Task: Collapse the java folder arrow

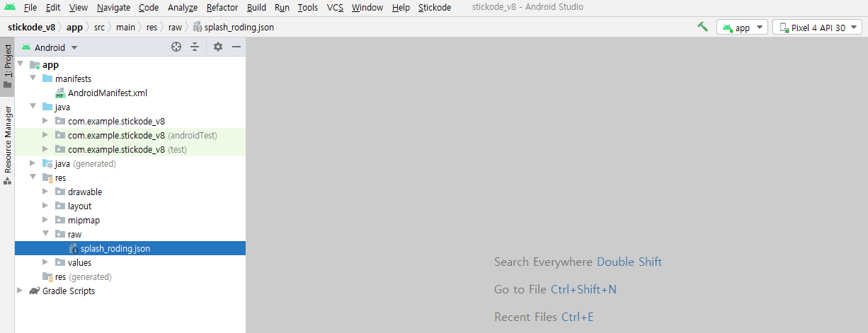Action: (x=33, y=107)
